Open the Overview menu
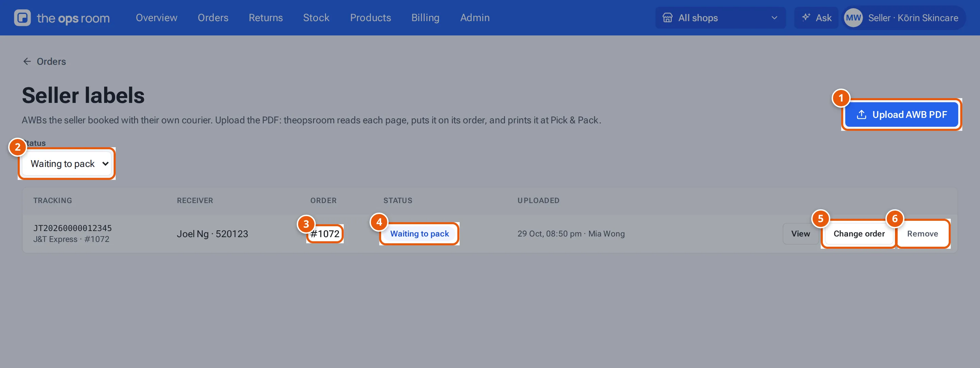980x368 pixels. point(157,17)
